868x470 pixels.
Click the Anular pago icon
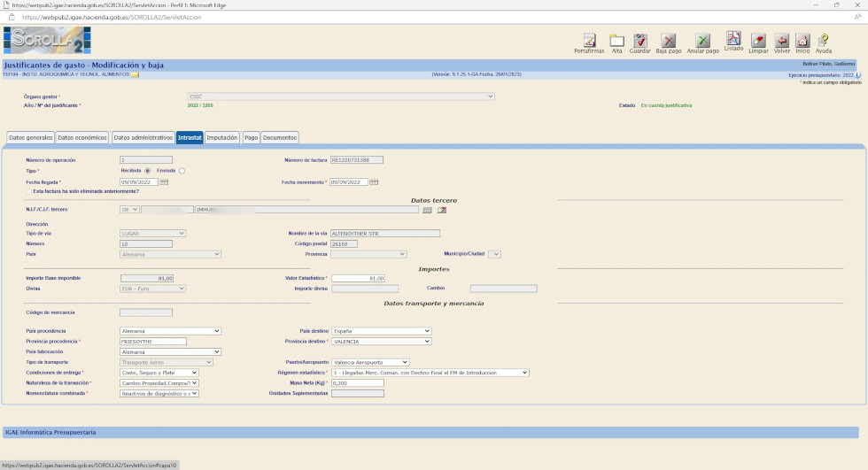coord(702,41)
